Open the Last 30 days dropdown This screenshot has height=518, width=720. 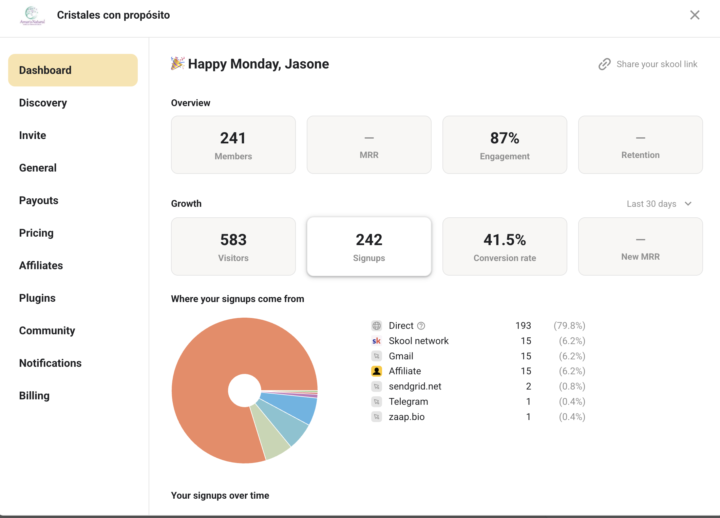(x=659, y=204)
